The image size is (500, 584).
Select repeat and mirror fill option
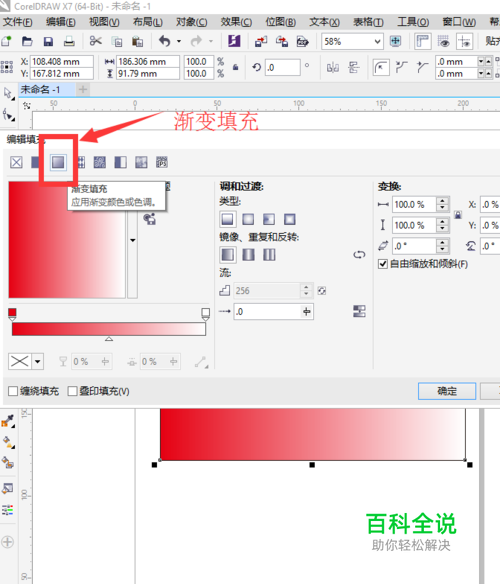point(249,255)
